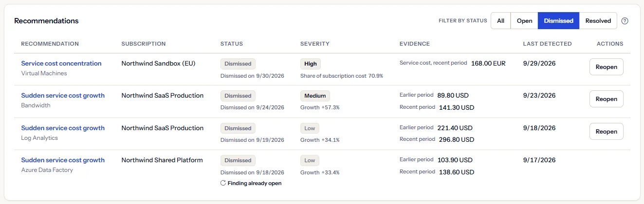Click the 9/23/2026 last detected date
The width and height of the screenshot is (644, 204).
[x=539, y=96]
